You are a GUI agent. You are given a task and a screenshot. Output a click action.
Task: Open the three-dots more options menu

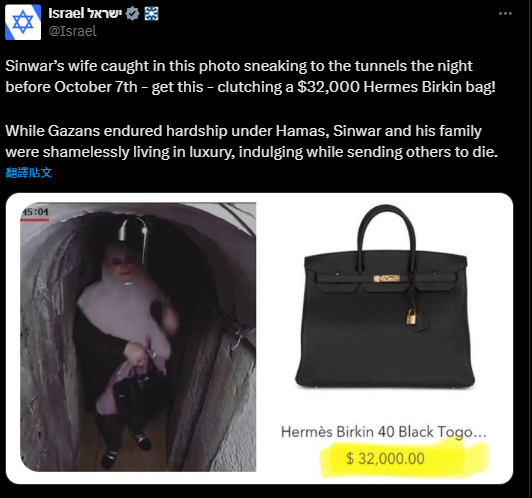click(505, 13)
